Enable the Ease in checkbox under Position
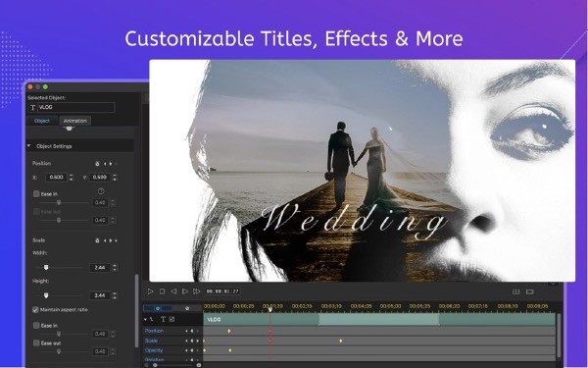Screen dimensions: 588x368 [36, 194]
